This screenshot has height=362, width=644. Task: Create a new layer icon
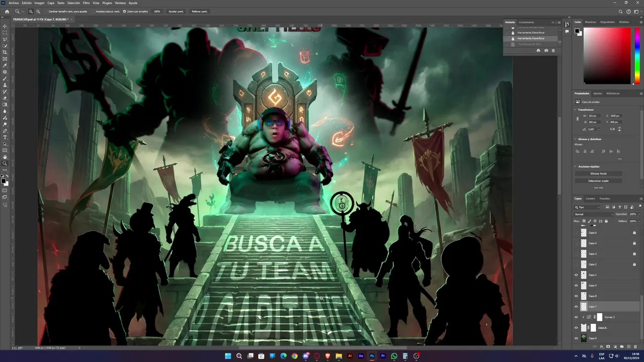(628, 346)
